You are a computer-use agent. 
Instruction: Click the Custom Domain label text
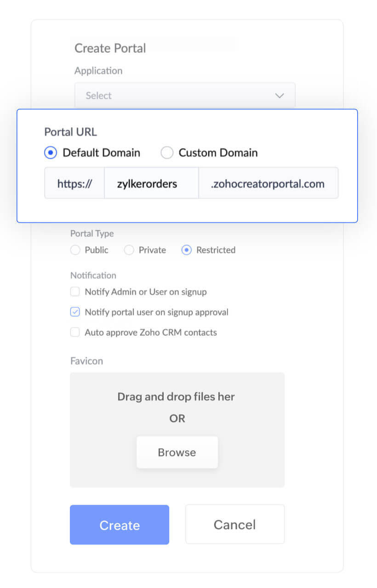pos(218,153)
